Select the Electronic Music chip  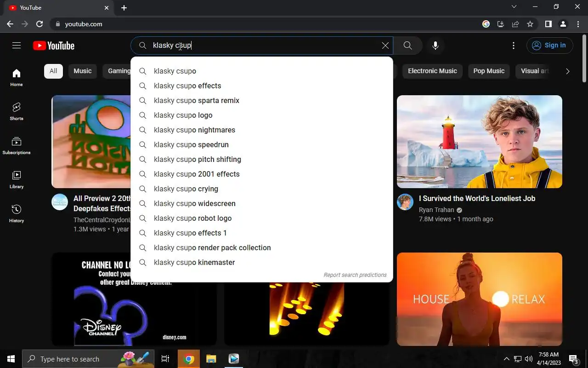tap(432, 71)
